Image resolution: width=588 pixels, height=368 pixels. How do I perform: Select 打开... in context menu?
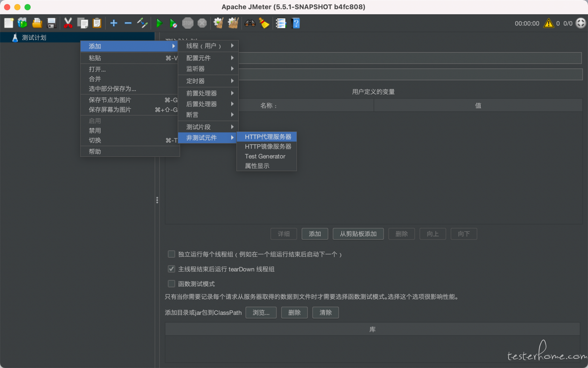(x=130, y=69)
